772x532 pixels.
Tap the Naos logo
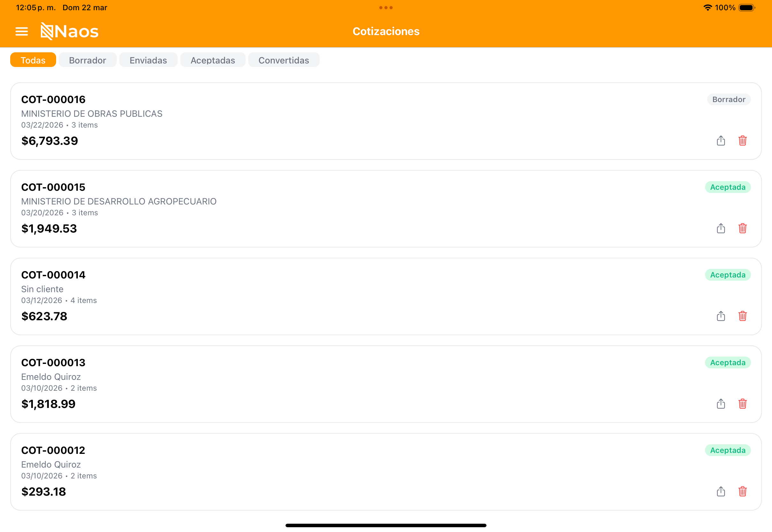click(69, 31)
